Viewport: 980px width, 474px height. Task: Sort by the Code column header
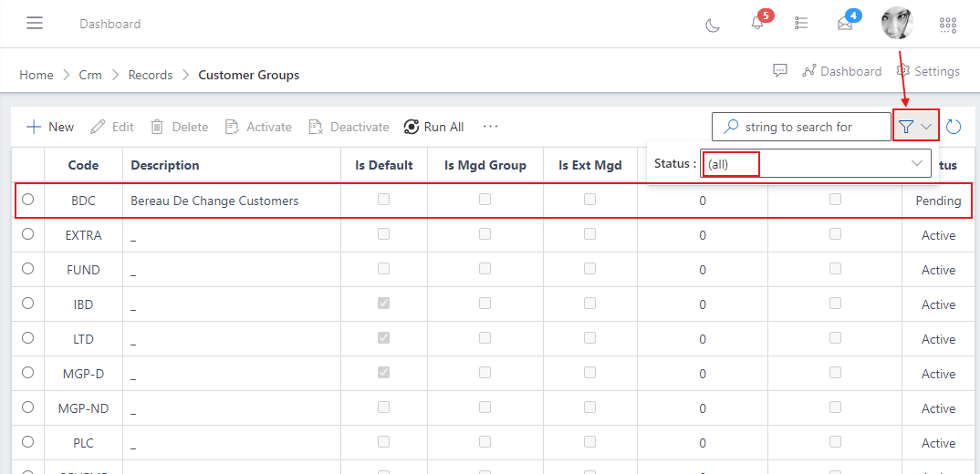pos(83,166)
